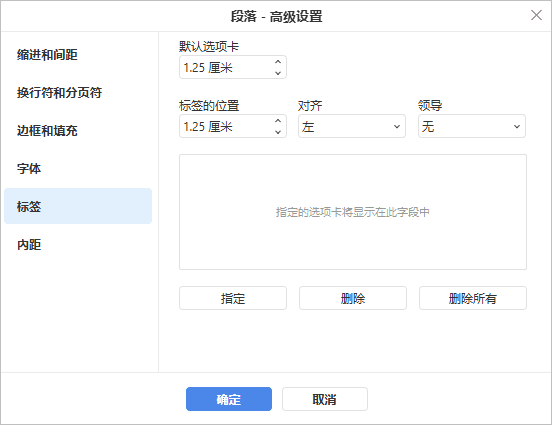Click the 指定 button

(x=233, y=298)
